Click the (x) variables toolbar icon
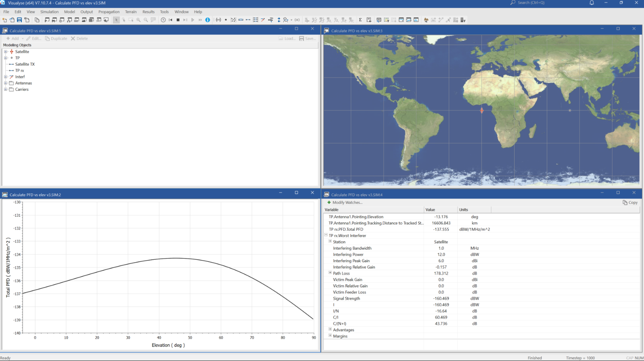Image resolution: width=644 pixels, height=361 pixels. pyautogui.click(x=297, y=20)
